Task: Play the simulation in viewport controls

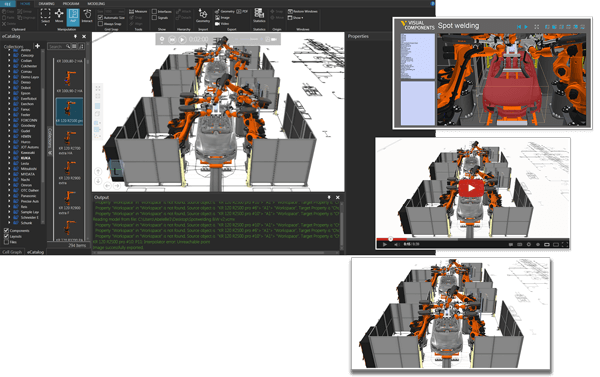Action: pyautogui.click(x=182, y=39)
